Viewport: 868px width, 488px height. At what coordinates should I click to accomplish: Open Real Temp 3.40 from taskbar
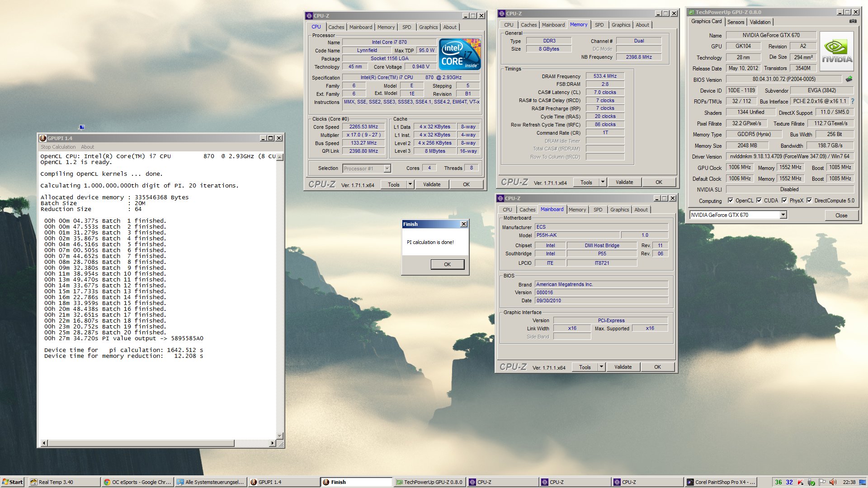pyautogui.click(x=65, y=482)
